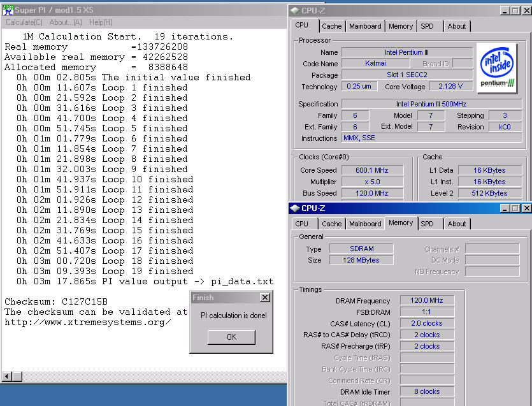Click the L1 Inst. value 16 KBytes
532x406 pixels.
pos(489,182)
